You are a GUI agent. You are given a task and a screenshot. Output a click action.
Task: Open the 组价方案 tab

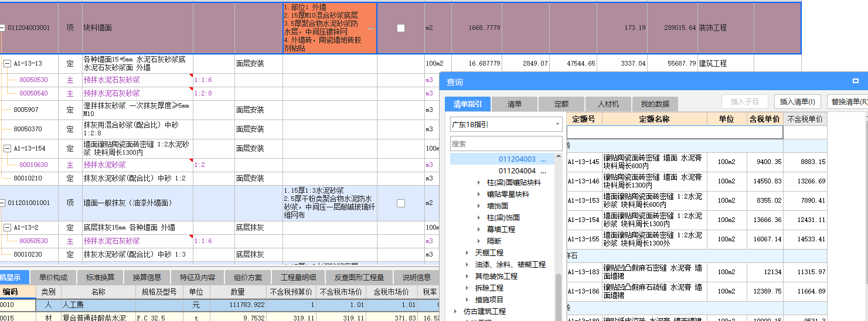pyautogui.click(x=247, y=278)
